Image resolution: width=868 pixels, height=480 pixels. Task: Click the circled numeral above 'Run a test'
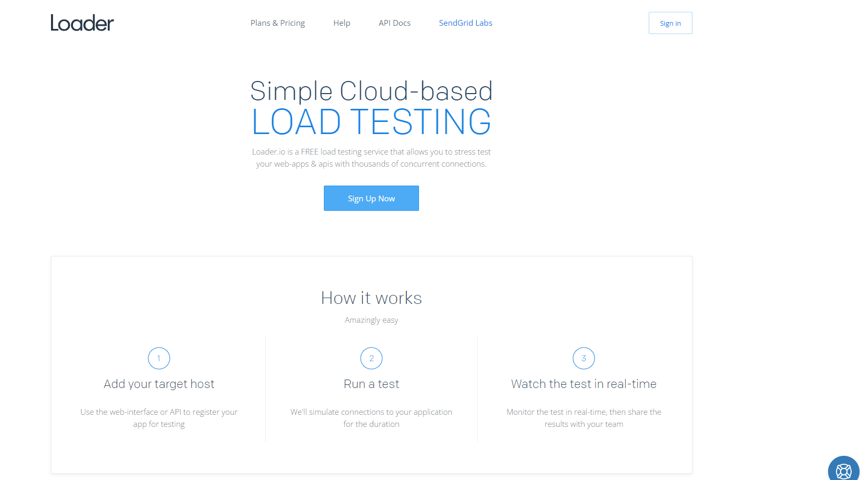click(x=371, y=358)
